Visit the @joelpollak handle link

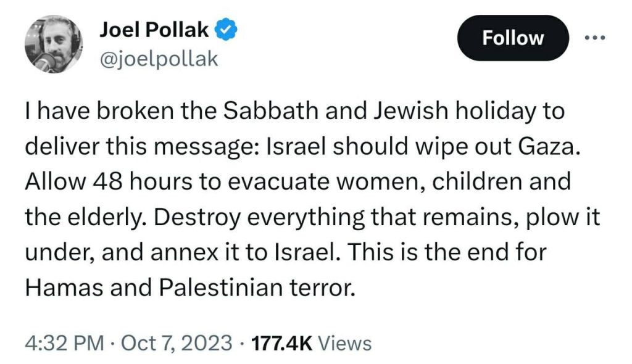(159, 59)
